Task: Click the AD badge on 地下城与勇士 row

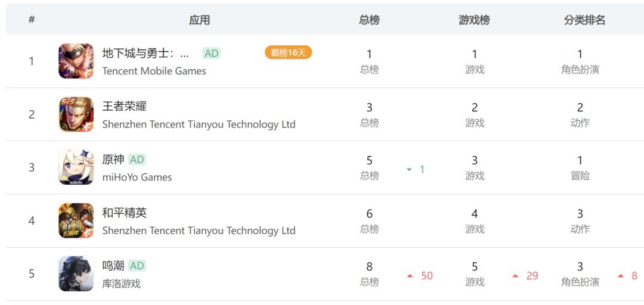Action: (x=211, y=53)
